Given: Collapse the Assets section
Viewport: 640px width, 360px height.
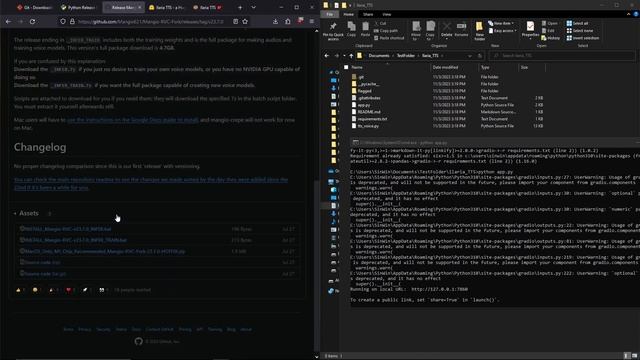Looking at the screenshot, I should click(26, 213).
